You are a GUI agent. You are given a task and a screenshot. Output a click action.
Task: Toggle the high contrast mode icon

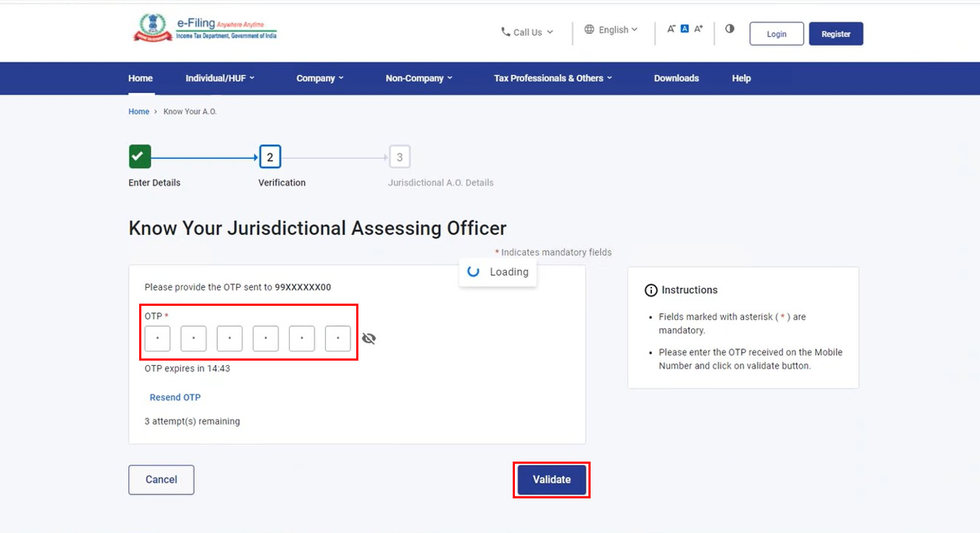(730, 29)
